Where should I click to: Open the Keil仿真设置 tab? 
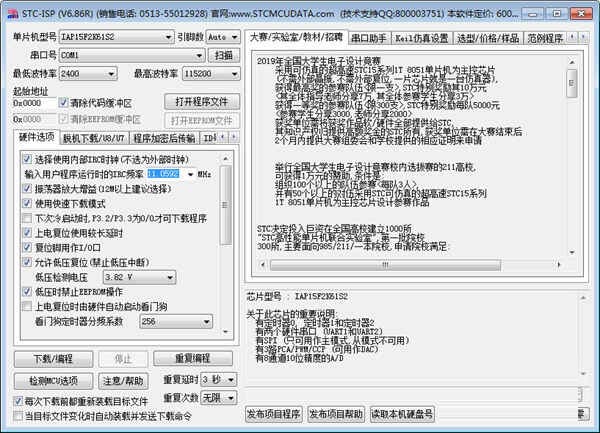point(423,37)
